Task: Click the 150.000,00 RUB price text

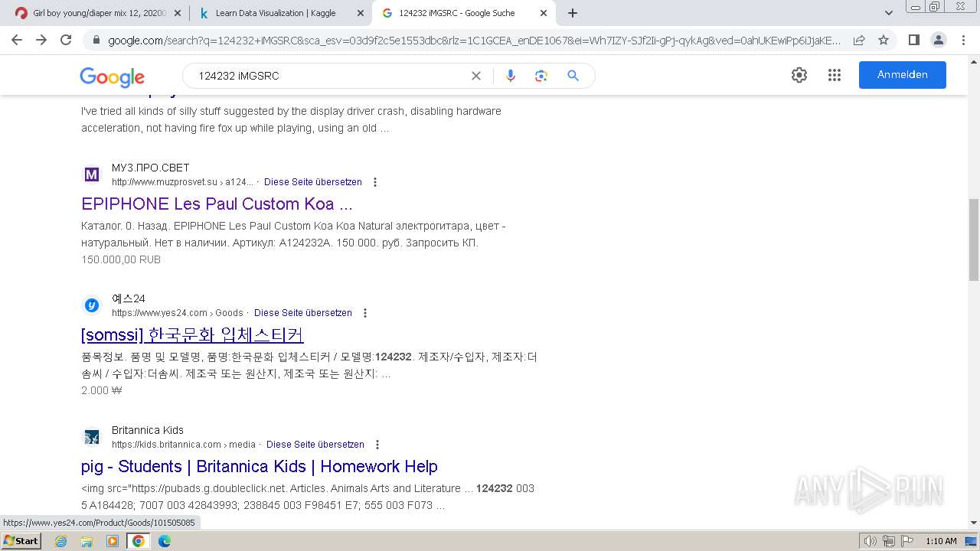Action: click(x=121, y=259)
